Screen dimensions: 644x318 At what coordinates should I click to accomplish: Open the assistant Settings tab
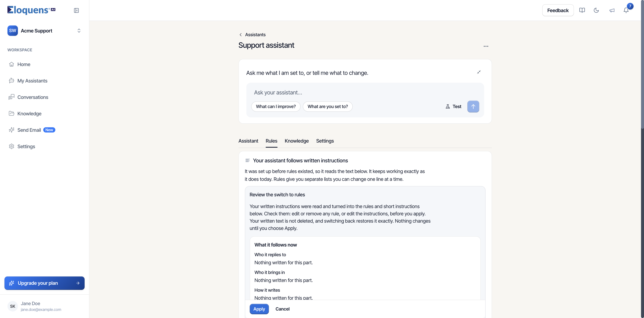325,141
